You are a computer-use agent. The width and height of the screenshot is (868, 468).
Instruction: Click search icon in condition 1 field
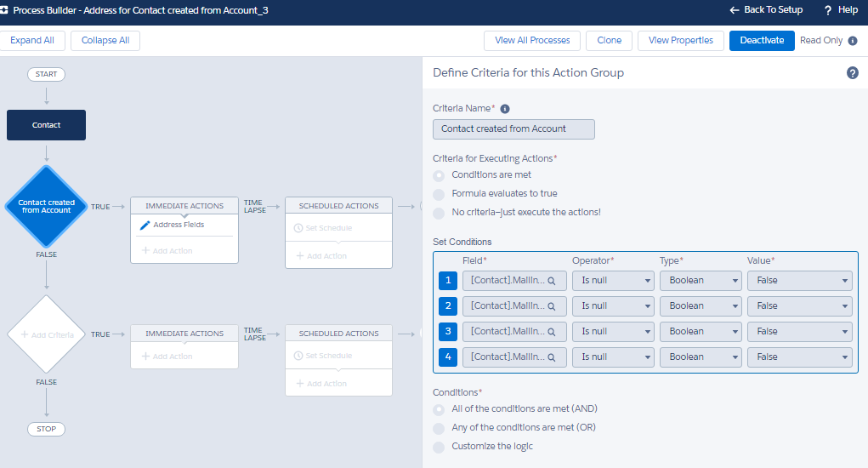click(552, 281)
